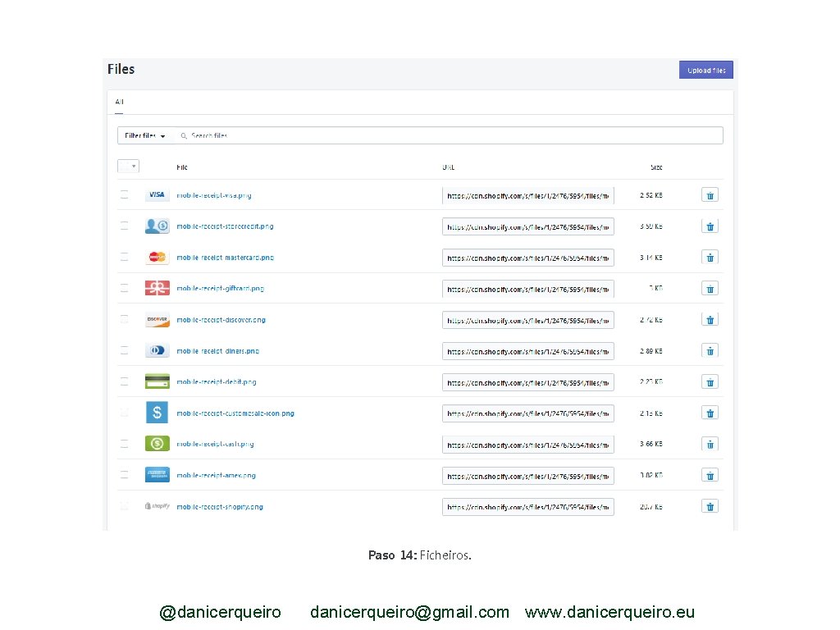
Task: Open the mobile-receipt-mastercard.png file link
Action: point(225,258)
